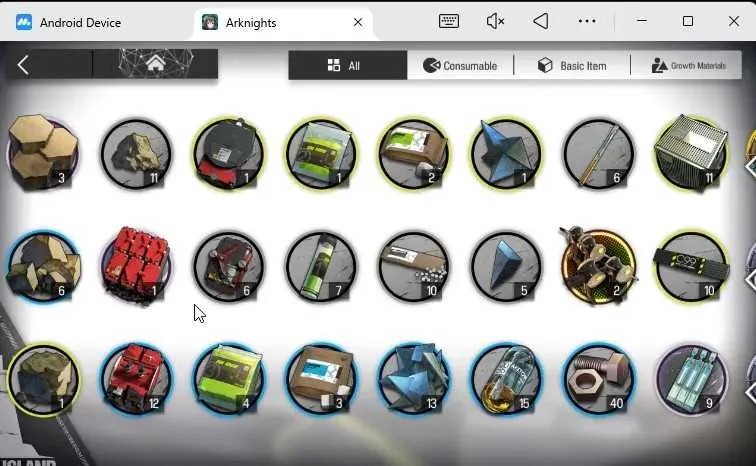Select the yellow-ringed rock cube with count 1
Screen dimensions: 756x466
pos(43,379)
